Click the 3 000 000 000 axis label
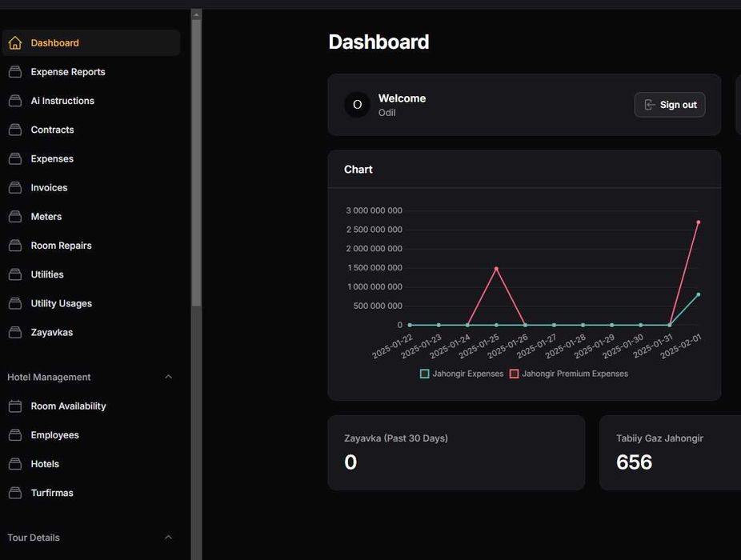This screenshot has height=560, width=741. (375, 210)
